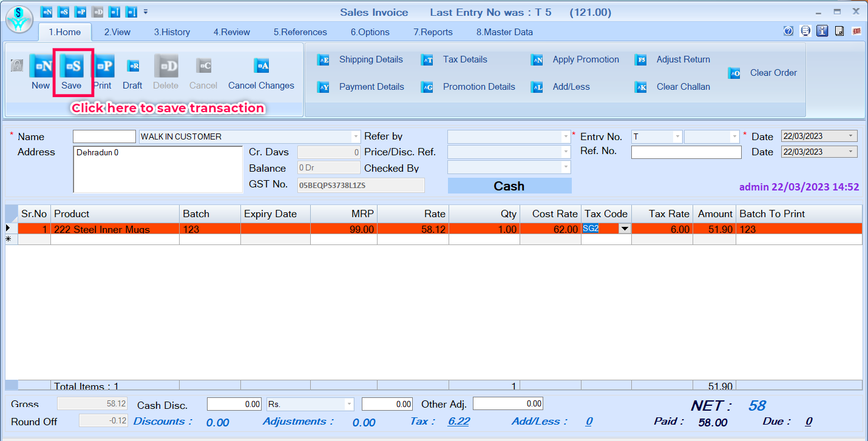
Task: Click the Print invoice icon
Action: pos(103,67)
